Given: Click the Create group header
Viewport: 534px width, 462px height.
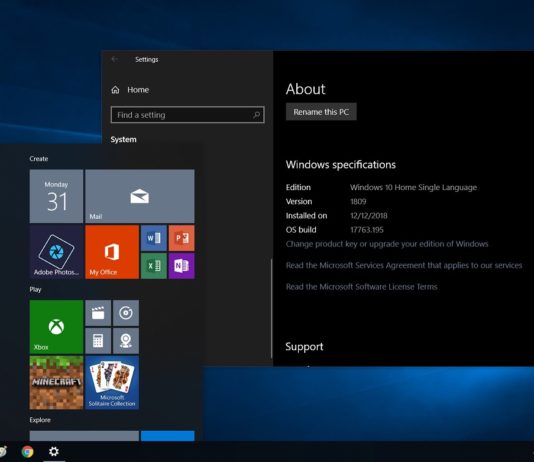Looking at the screenshot, I should click(38, 159).
